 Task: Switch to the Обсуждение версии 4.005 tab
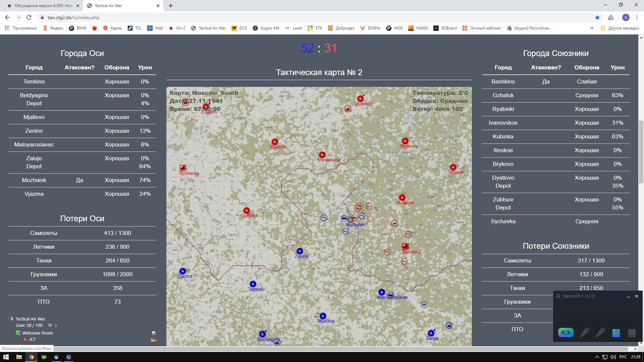point(44,6)
